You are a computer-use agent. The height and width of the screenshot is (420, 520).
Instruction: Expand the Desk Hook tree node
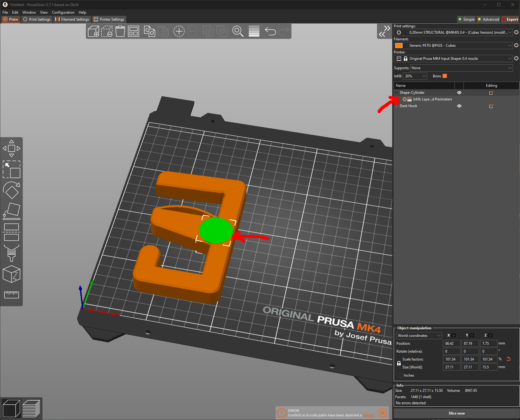pos(396,106)
